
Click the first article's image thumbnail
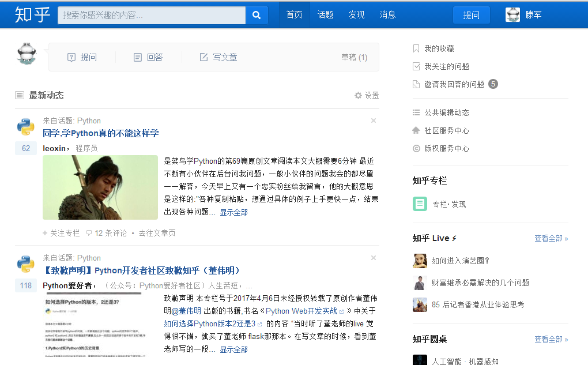(x=100, y=187)
